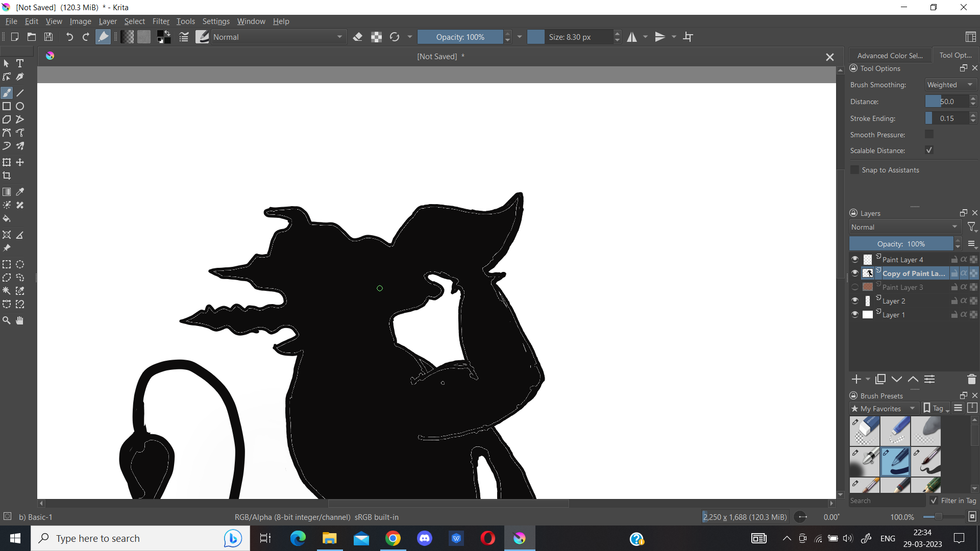This screenshot has height=551, width=980.
Task: Adjust the layer Opacity slider in Layers panel
Action: click(x=901, y=244)
